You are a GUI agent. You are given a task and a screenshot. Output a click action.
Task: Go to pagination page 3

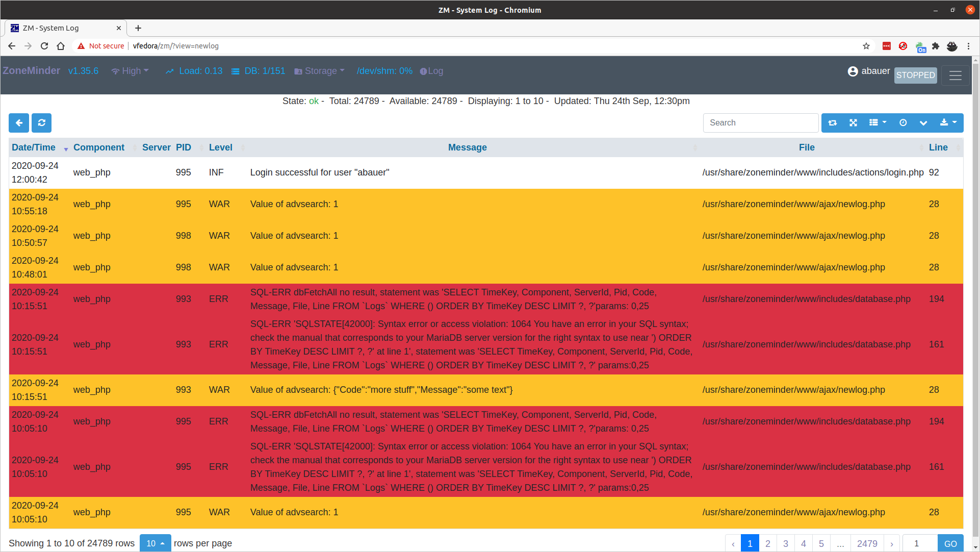click(786, 544)
